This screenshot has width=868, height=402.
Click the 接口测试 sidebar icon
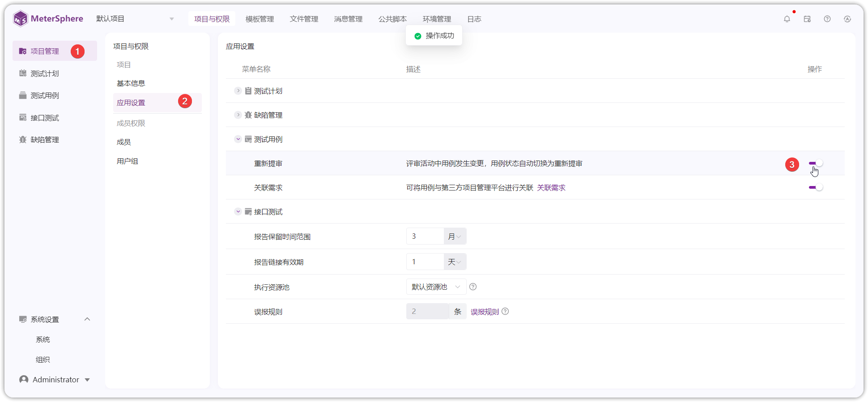click(x=23, y=118)
